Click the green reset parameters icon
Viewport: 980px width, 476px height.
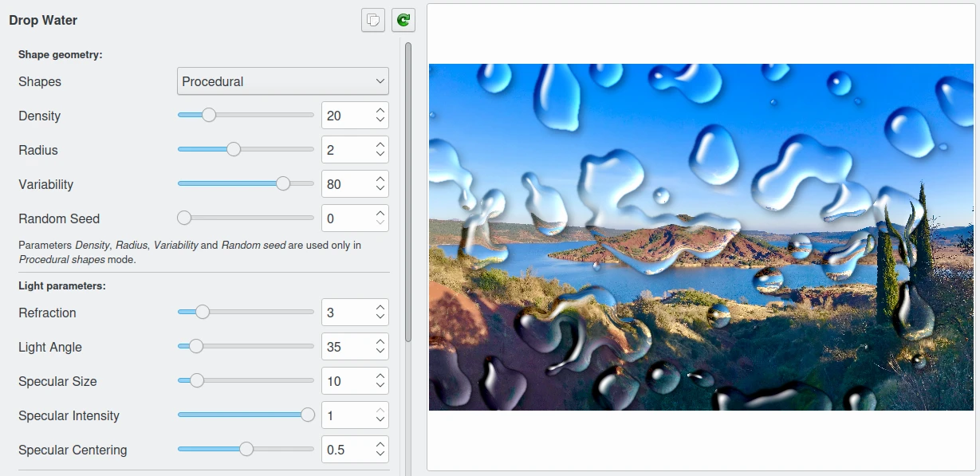pyautogui.click(x=403, y=20)
